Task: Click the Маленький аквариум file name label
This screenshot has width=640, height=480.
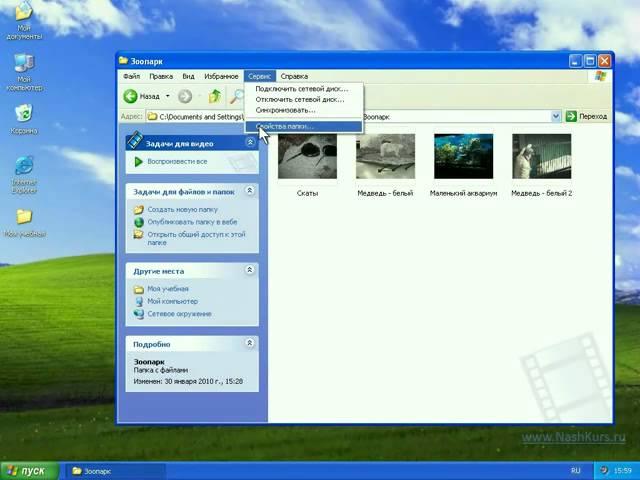Action: (463, 193)
